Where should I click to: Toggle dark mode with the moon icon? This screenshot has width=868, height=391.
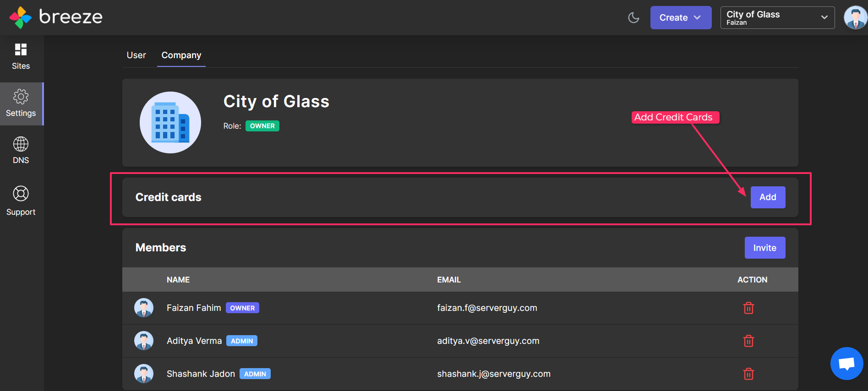click(x=633, y=18)
